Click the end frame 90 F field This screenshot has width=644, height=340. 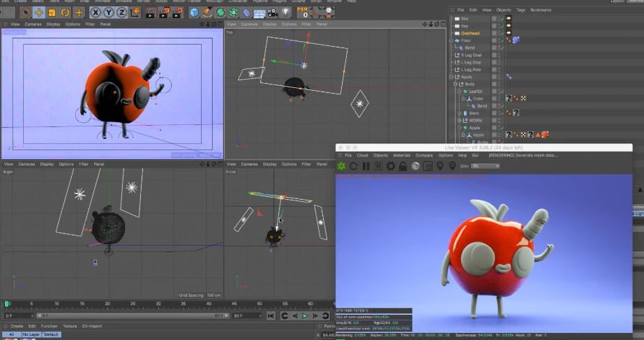247,316
